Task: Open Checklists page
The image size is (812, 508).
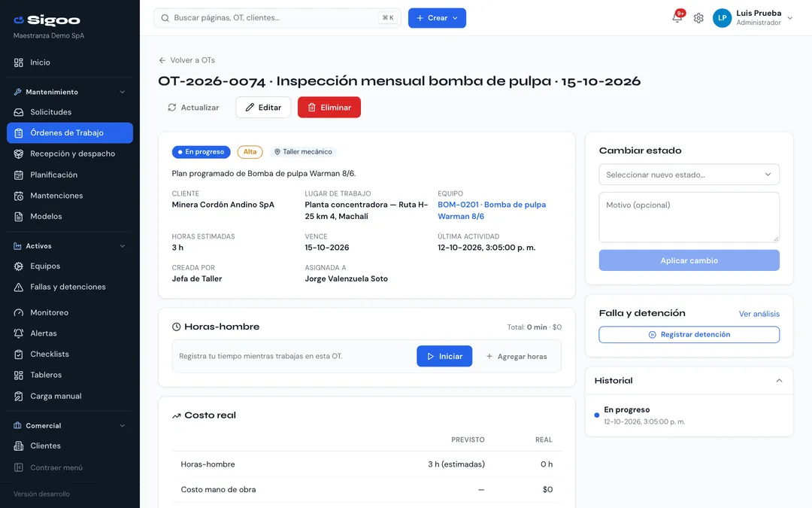Action: pos(70,354)
